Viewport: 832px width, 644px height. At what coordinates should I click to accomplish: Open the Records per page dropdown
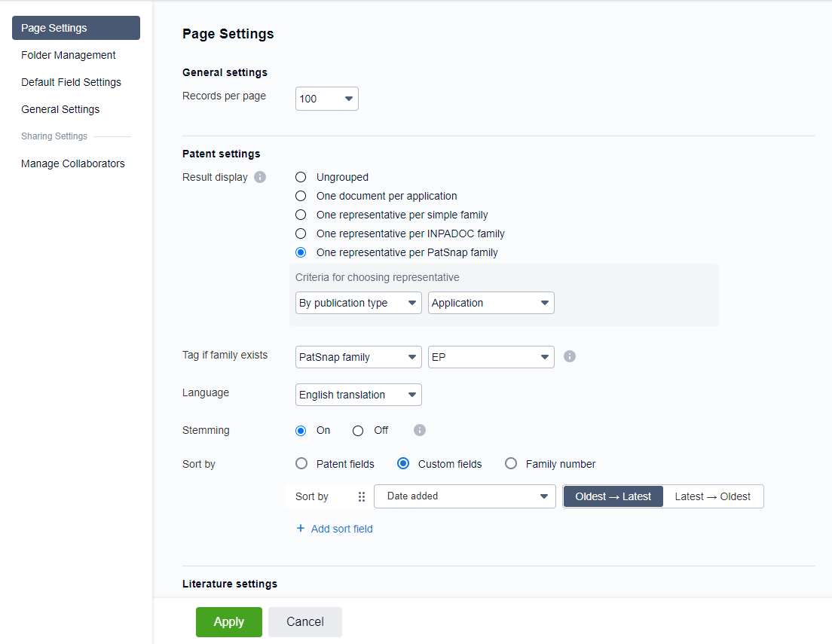[x=327, y=99]
